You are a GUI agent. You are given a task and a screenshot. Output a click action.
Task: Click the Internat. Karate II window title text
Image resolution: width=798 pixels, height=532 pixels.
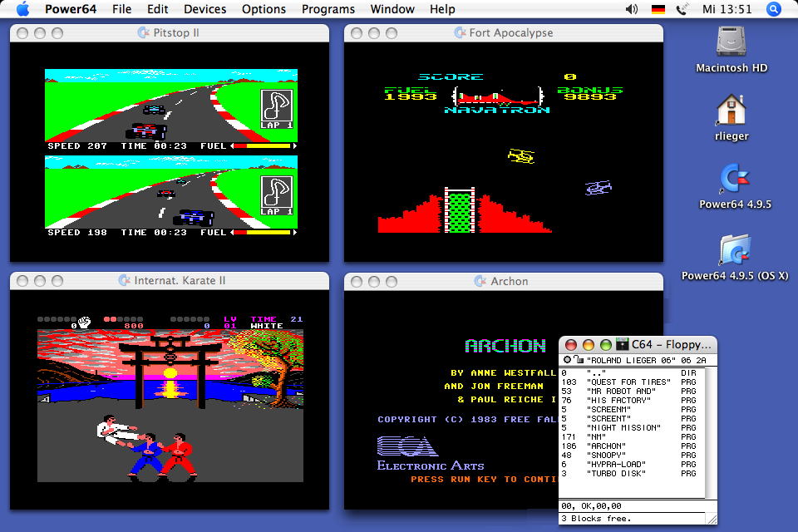(180, 280)
